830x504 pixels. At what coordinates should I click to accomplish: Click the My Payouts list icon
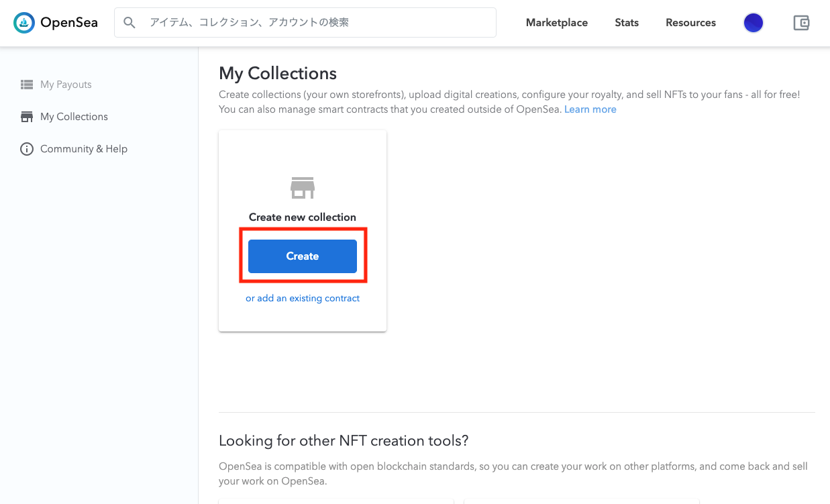tap(27, 85)
